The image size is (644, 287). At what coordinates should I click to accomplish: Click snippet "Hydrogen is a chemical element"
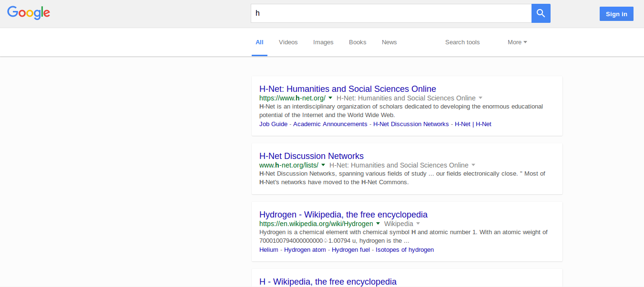[403, 237]
